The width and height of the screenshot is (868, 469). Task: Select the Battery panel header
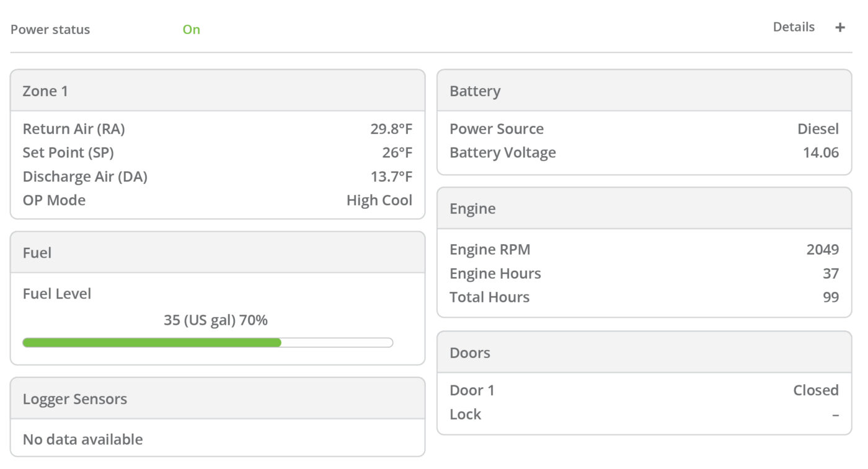pos(644,91)
